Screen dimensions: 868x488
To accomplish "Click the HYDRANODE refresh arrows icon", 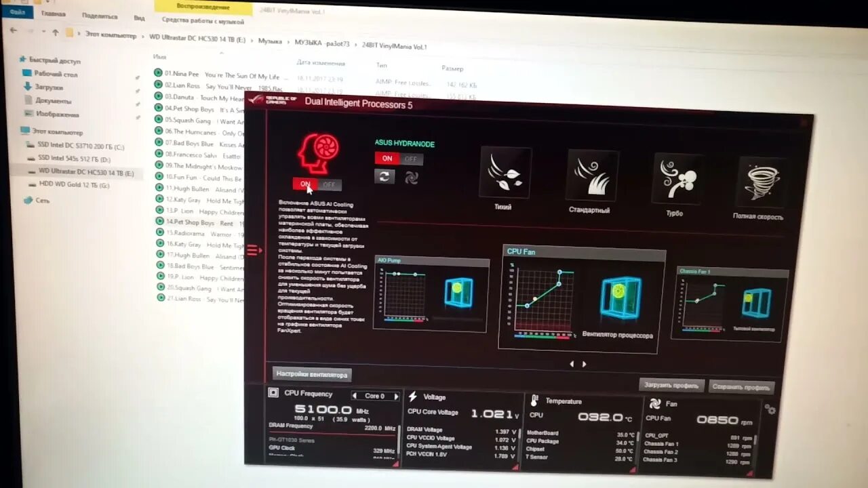I will point(384,176).
